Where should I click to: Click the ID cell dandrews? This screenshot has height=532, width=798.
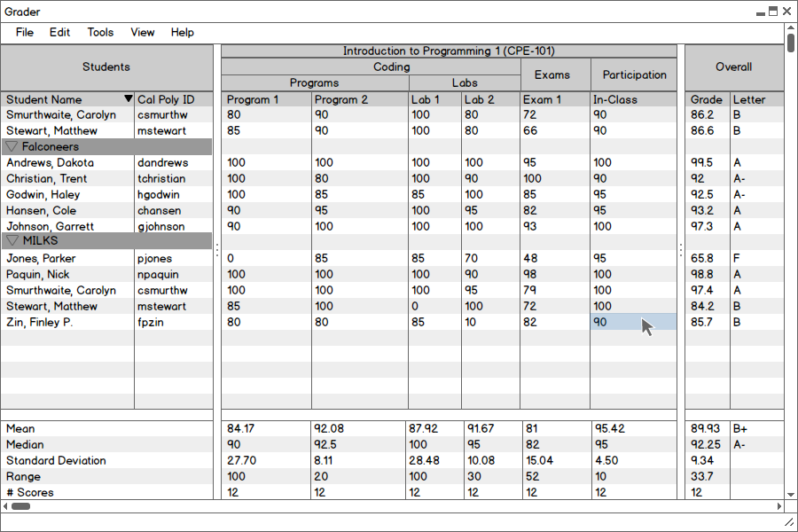click(163, 163)
